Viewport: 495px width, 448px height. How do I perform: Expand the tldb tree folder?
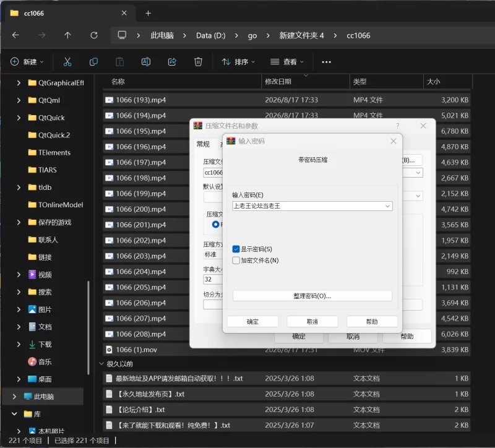click(19, 187)
